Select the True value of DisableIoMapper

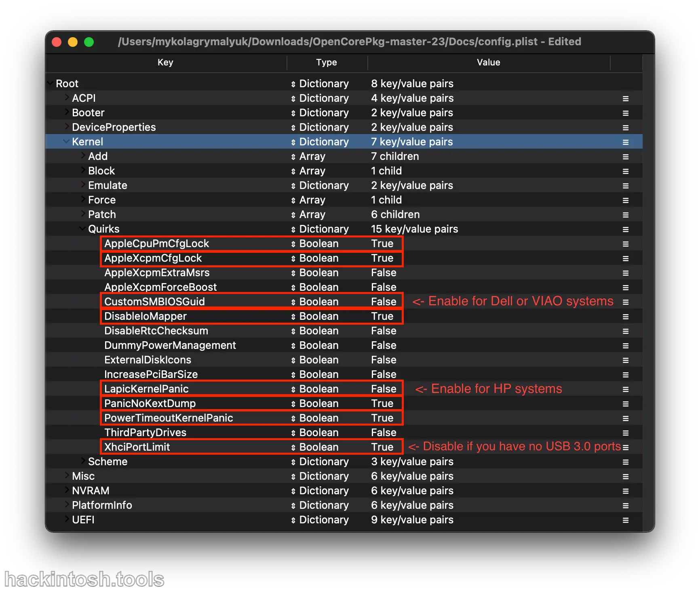[x=382, y=316]
